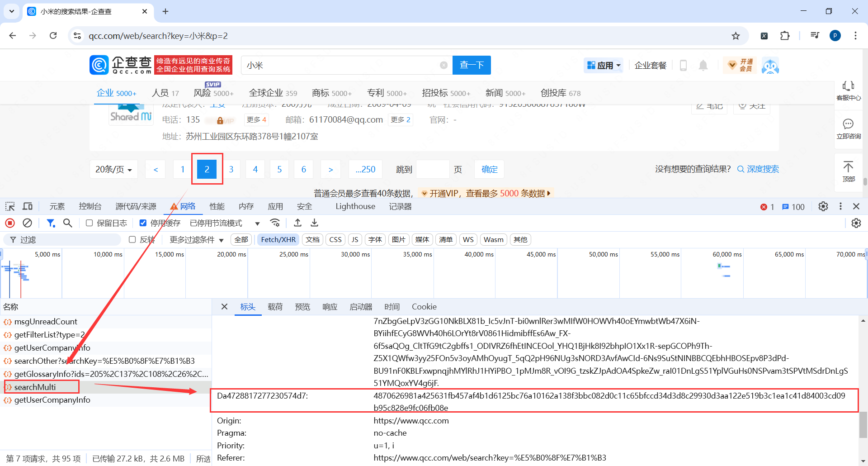Go to next results page arrow
The height and width of the screenshot is (466, 868).
330,169
